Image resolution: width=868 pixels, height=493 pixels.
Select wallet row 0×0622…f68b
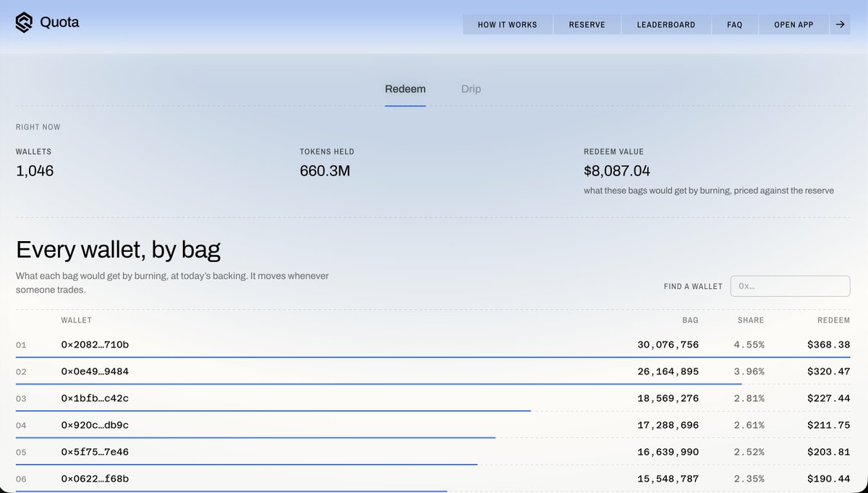433,479
